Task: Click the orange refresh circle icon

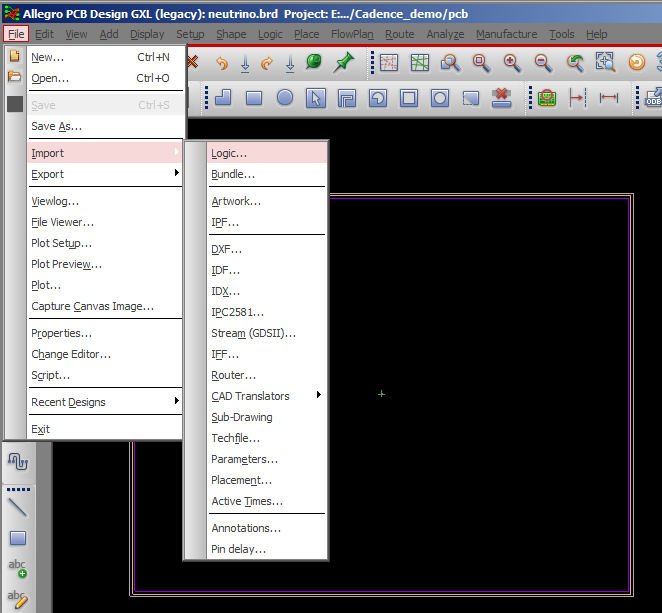Action: pos(637,62)
